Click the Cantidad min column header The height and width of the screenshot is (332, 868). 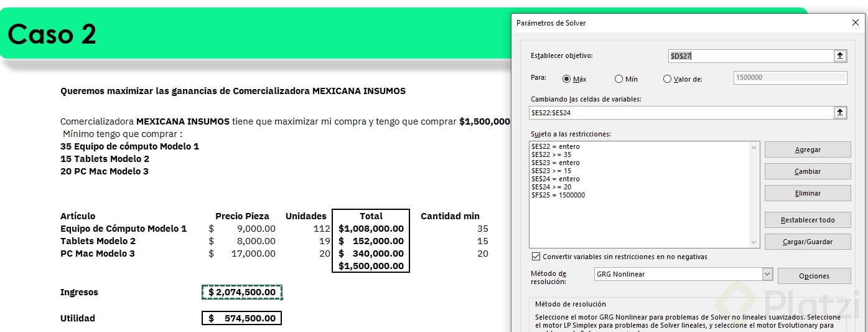[450, 216]
